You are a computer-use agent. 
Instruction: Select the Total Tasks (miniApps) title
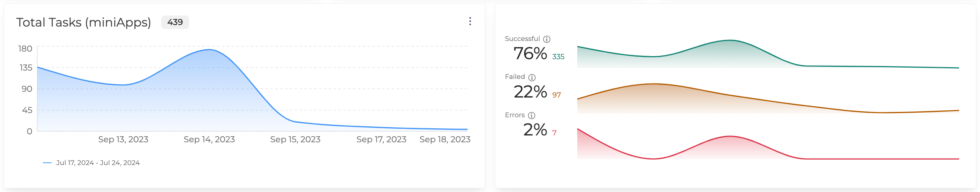click(84, 22)
